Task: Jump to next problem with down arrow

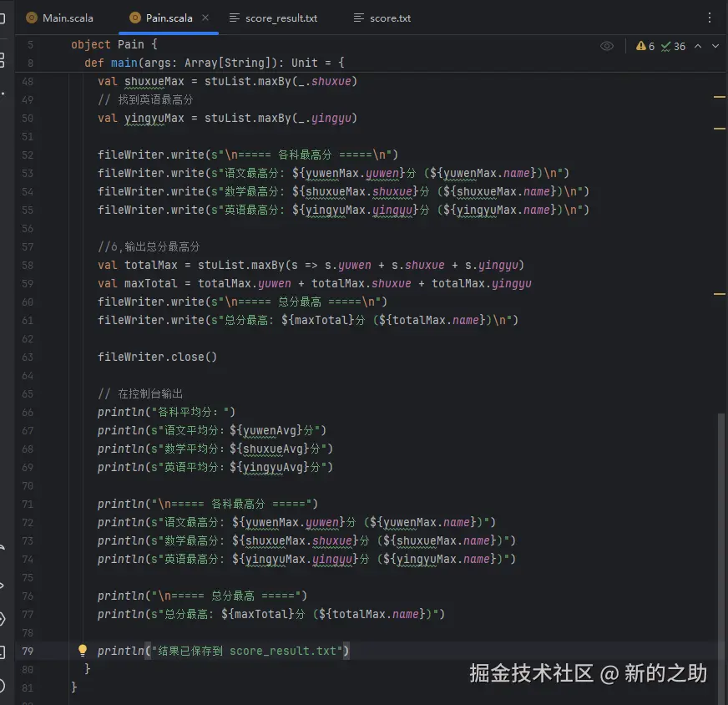Action: tap(715, 47)
